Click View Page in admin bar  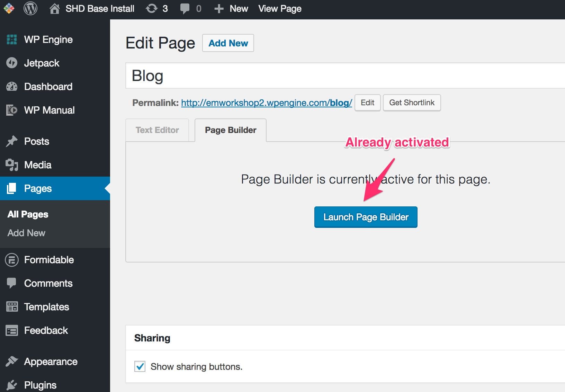click(280, 9)
